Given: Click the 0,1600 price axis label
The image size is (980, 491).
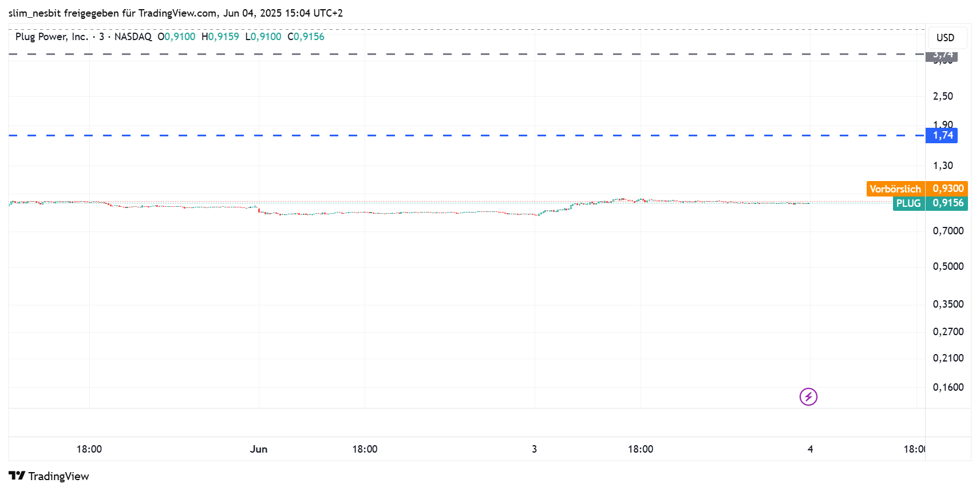Looking at the screenshot, I should pos(948,387).
